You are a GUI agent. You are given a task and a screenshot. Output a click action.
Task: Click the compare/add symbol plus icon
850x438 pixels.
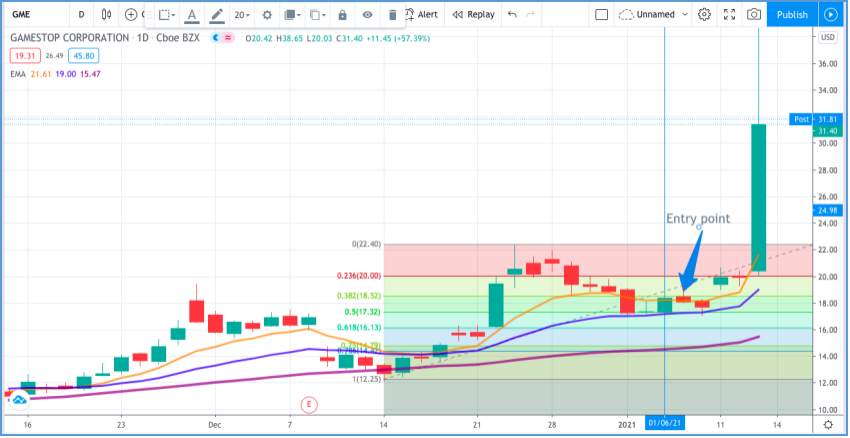131,15
